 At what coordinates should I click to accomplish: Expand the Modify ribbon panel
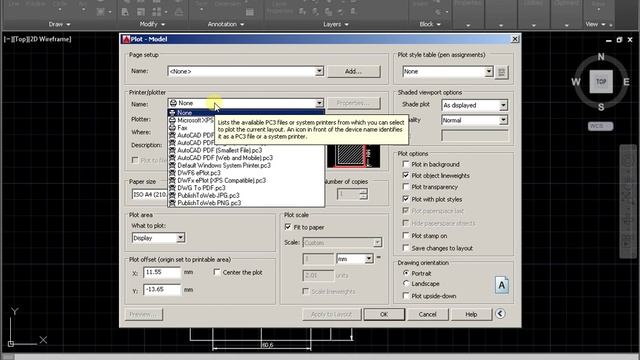click(x=152, y=24)
